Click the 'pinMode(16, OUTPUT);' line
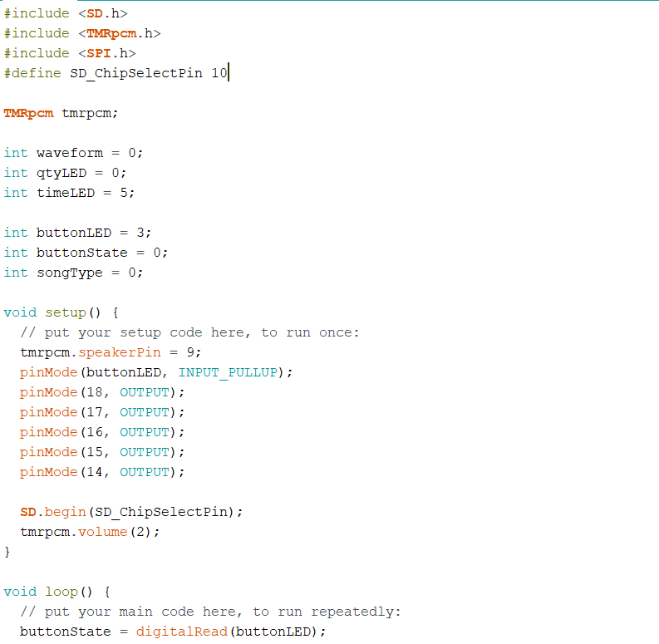Viewport: 659px width, 644px height. click(x=102, y=432)
